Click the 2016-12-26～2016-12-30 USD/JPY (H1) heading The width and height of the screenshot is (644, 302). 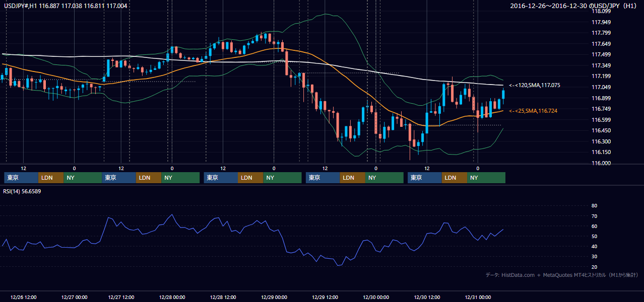tap(574, 6)
